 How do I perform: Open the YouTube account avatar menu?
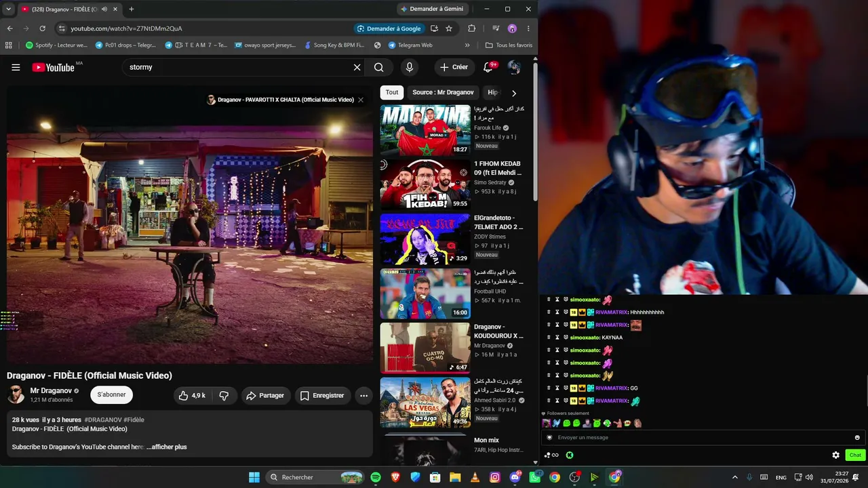tap(514, 67)
